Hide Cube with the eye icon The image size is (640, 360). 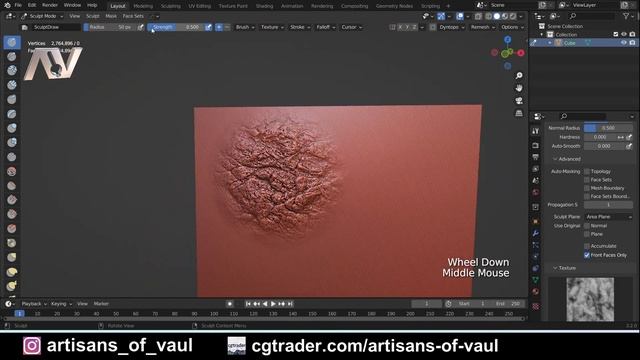624,43
